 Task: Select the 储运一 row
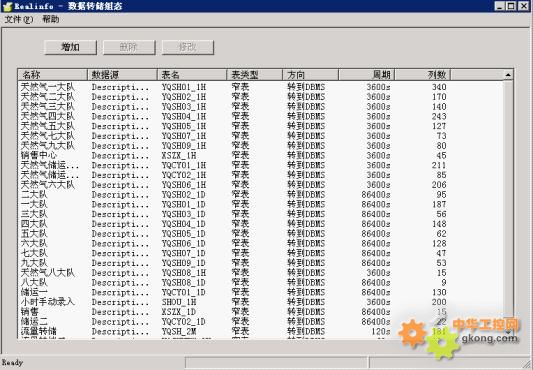[x=260, y=292]
